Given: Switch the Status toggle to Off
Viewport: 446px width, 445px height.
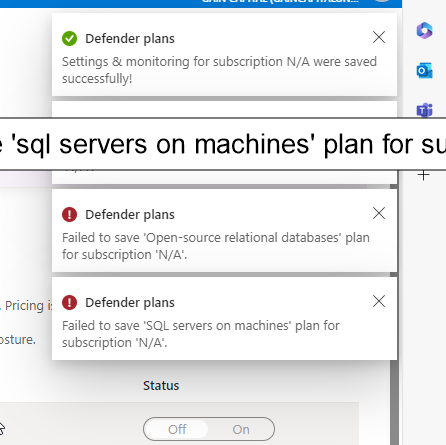Looking at the screenshot, I should pyautogui.click(x=177, y=429).
